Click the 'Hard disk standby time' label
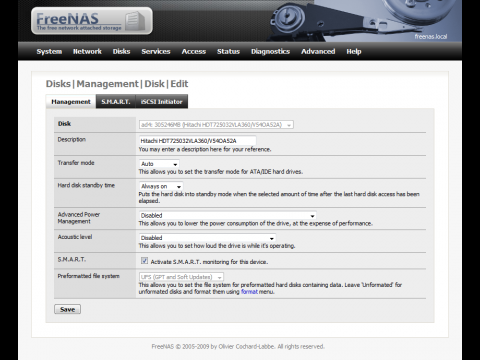480x360 pixels. pos(86,185)
